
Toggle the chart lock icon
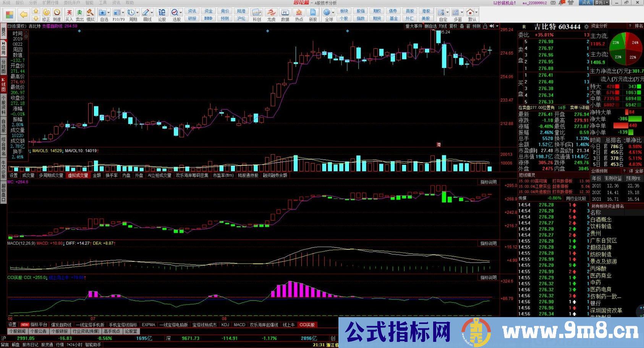485,26
